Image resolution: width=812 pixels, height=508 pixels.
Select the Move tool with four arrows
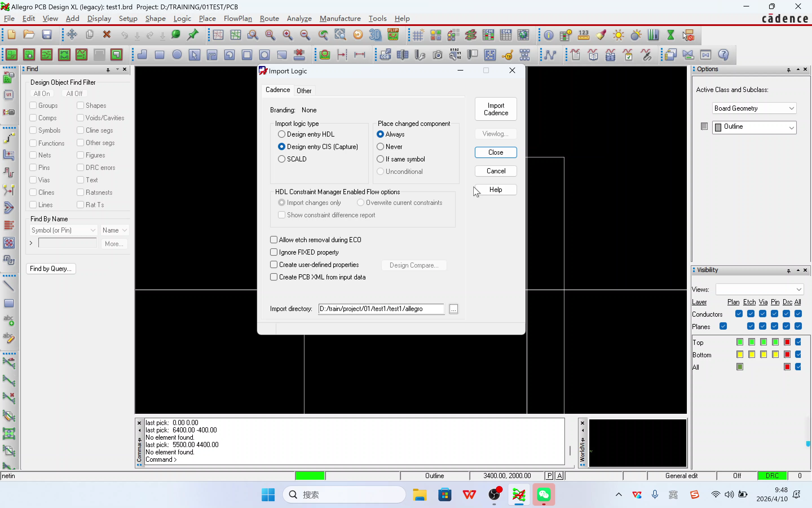pyautogui.click(x=72, y=35)
